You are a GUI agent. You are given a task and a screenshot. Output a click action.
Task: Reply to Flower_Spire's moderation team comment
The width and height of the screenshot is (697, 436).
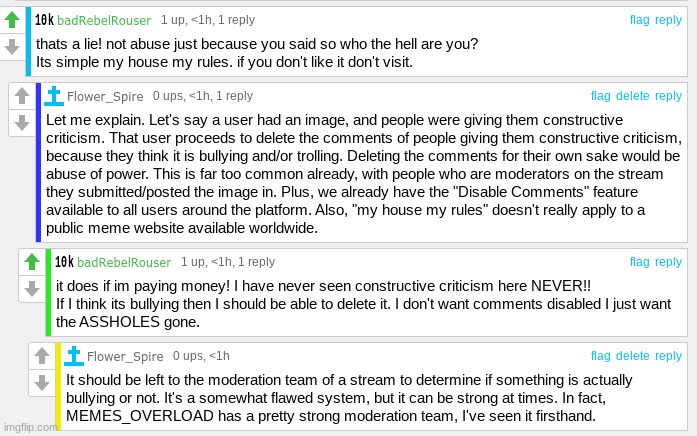point(668,356)
